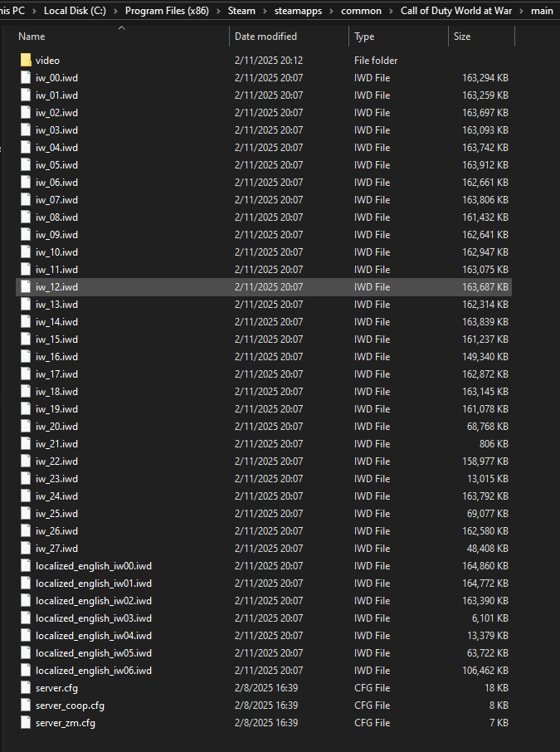Image resolution: width=560 pixels, height=752 pixels.
Task: Open the video folder icon
Action: point(26,61)
